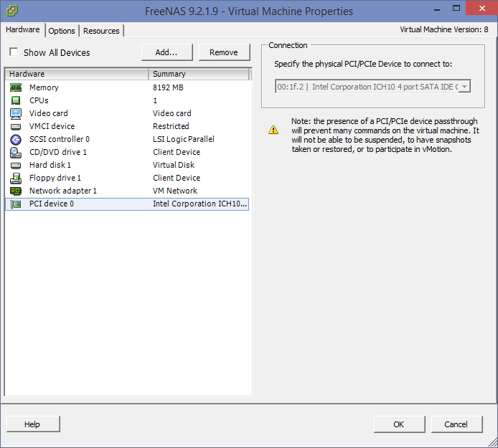
Task: Select PCI device 0 row label
Action: [52, 204]
